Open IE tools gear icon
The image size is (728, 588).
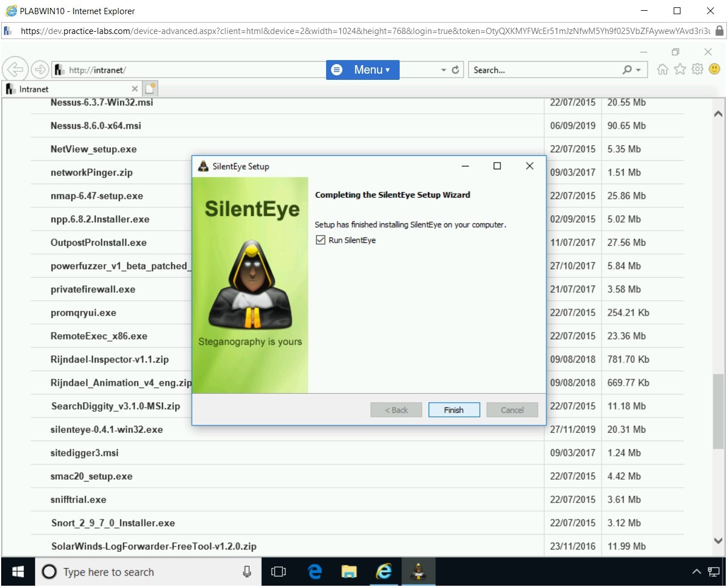click(697, 69)
